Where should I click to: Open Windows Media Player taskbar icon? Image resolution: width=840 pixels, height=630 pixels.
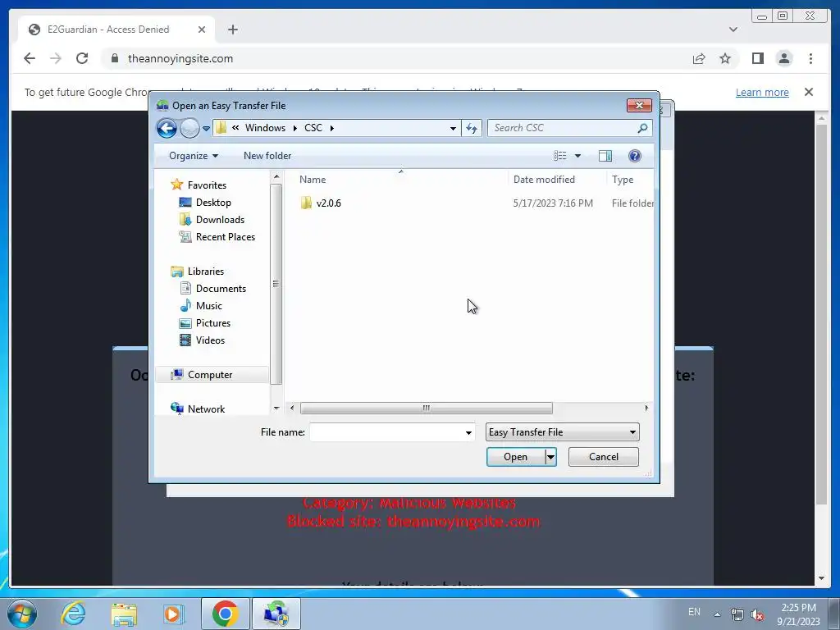[173, 614]
